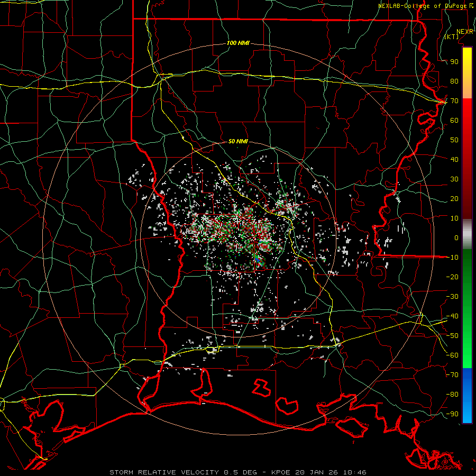Click the "20 JAN 26" date in the caption
The image size is (476, 476).
pyautogui.click(x=317, y=472)
